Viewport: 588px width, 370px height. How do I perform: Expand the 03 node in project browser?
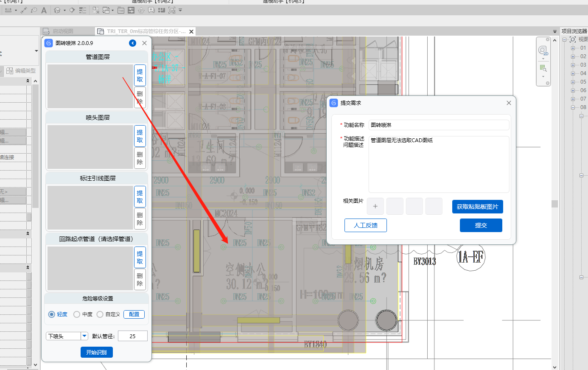tap(573, 65)
